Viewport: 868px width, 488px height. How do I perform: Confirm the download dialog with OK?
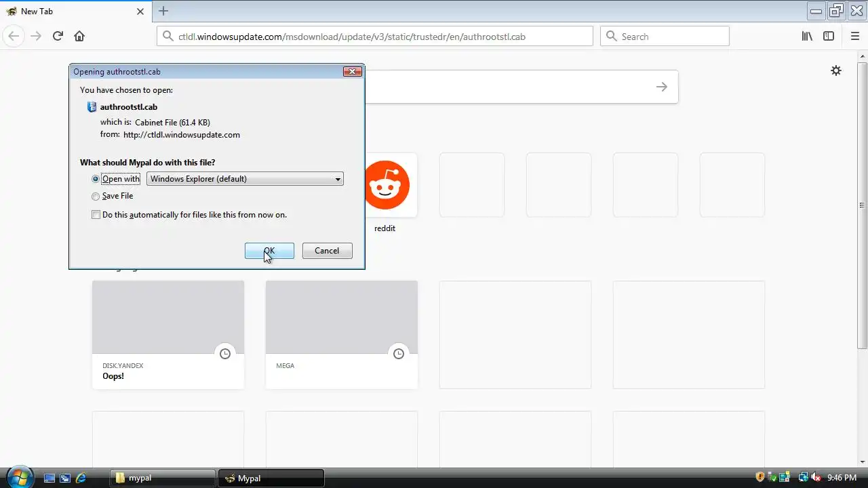(x=269, y=251)
